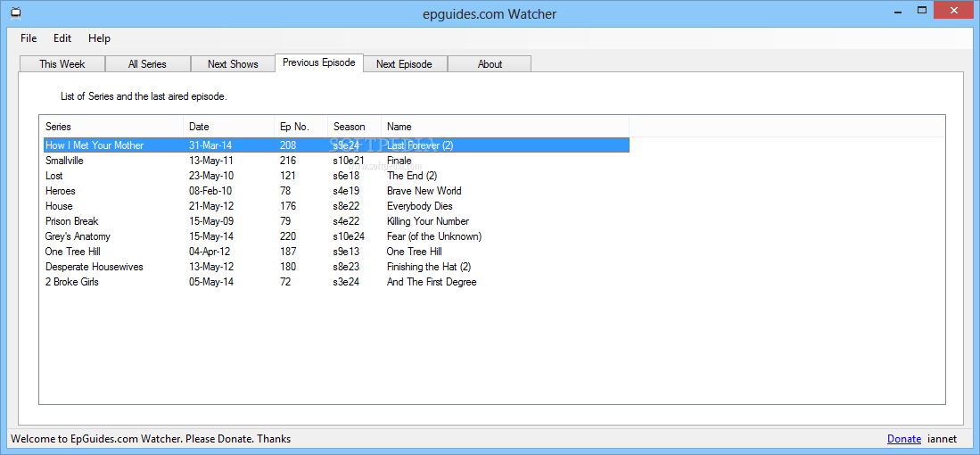Click the TV app icon in title bar

(x=16, y=12)
